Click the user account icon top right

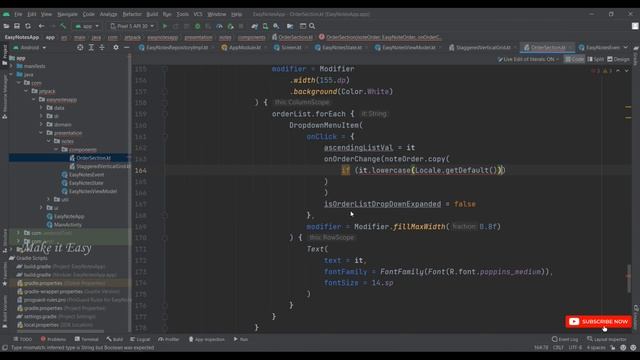point(635,26)
